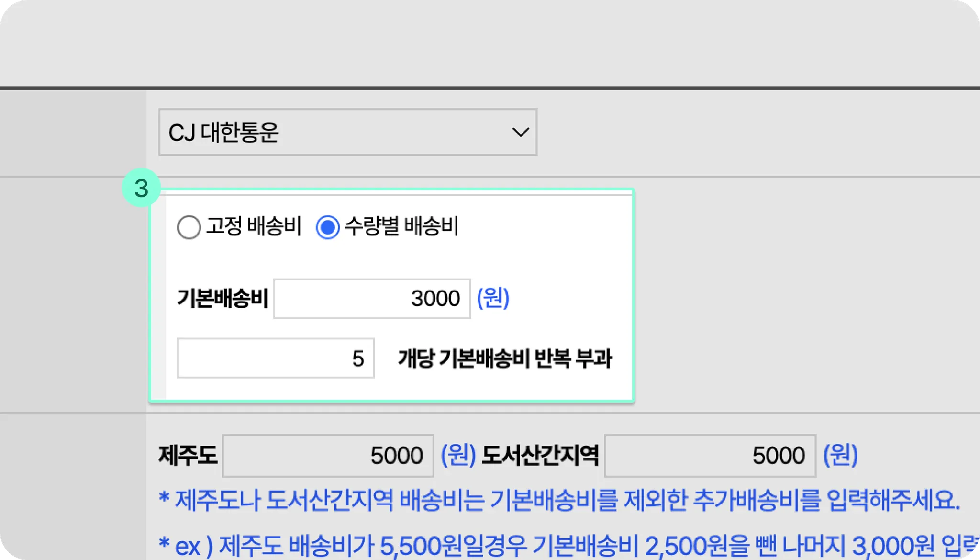Click the 수량별 배송비 label text
Screen dimensions: 980x560
point(401,226)
